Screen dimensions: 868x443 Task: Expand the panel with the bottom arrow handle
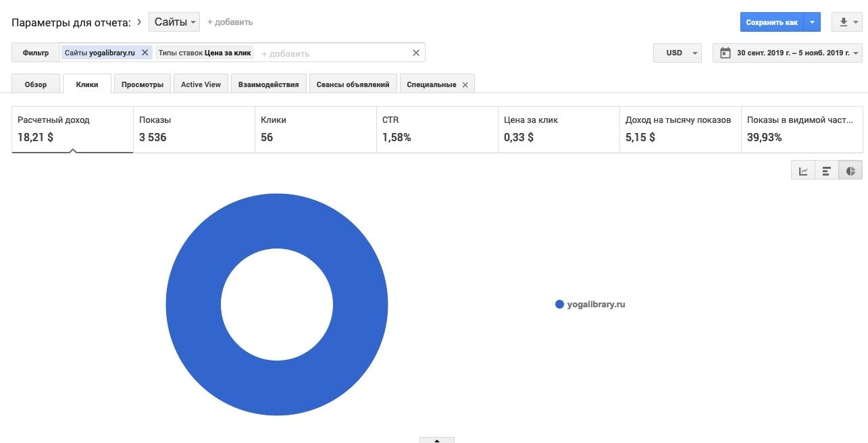(437, 440)
